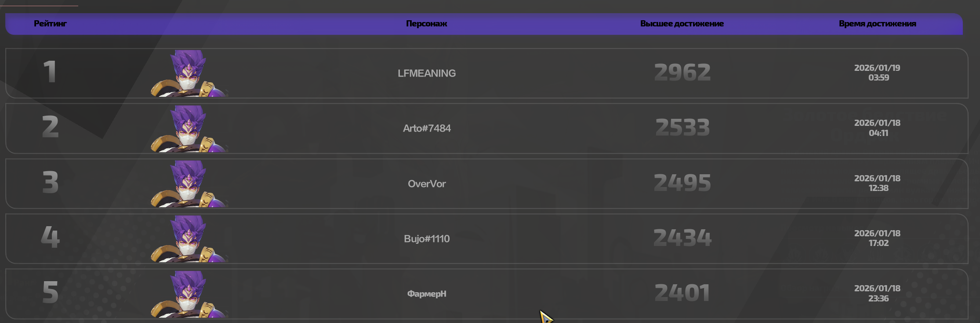Click the Рейтинг column header
Viewport: 980px width, 323px height.
(50, 24)
